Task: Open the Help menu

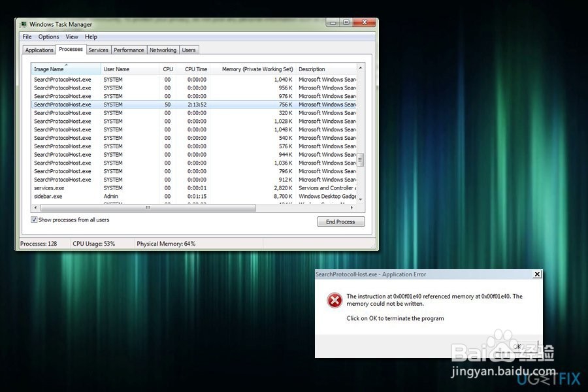Action: pos(91,37)
